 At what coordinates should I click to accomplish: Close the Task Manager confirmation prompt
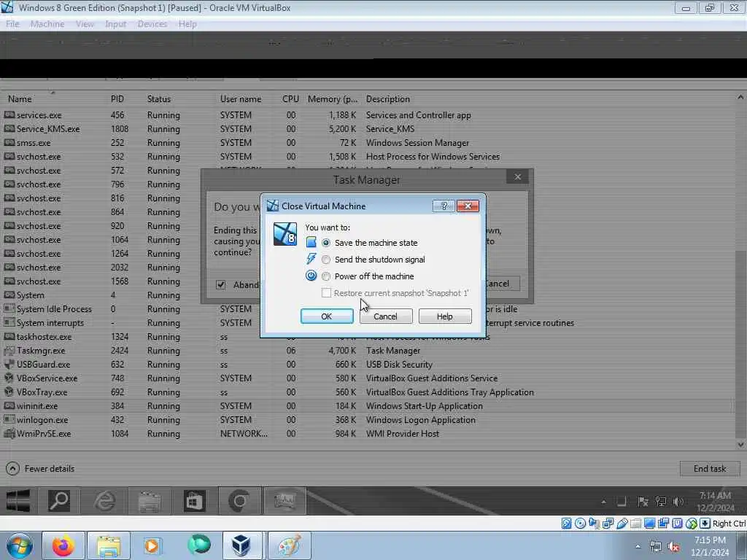point(517,177)
